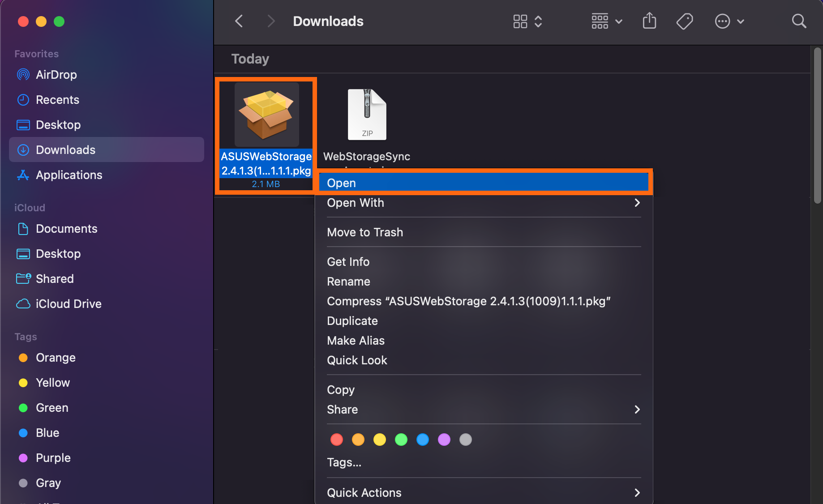Open the Shared folder in sidebar

point(107,279)
